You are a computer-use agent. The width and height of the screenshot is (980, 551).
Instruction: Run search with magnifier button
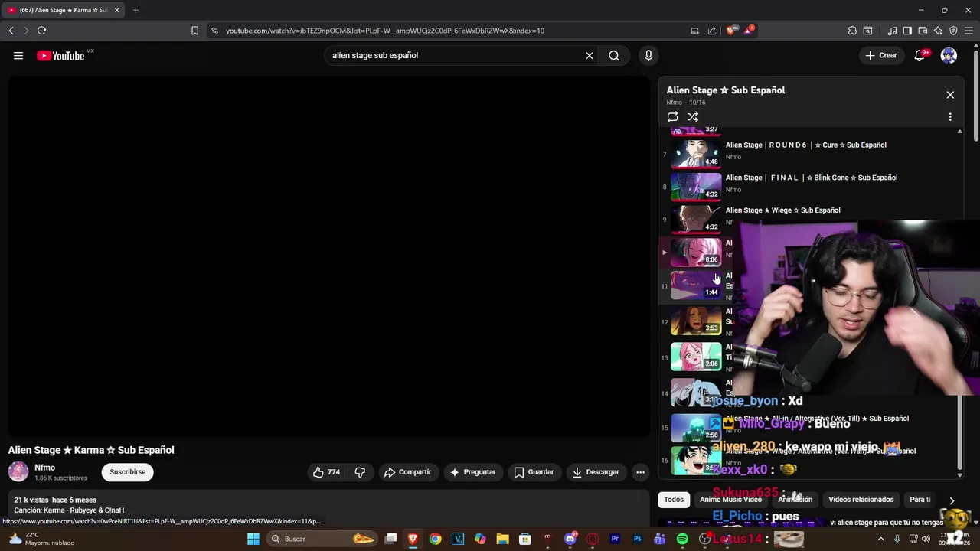click(614, 55)
